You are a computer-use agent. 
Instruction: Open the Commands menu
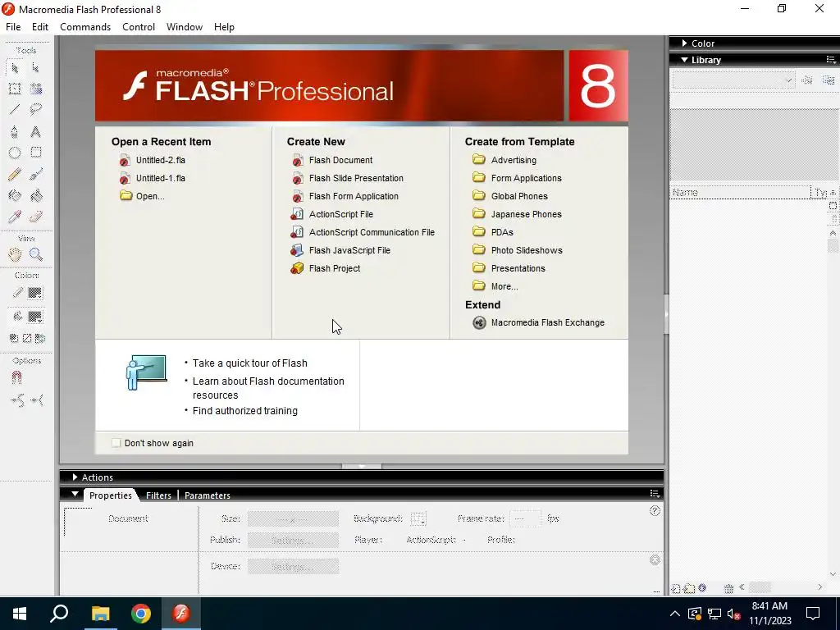[x=85, y=27]
